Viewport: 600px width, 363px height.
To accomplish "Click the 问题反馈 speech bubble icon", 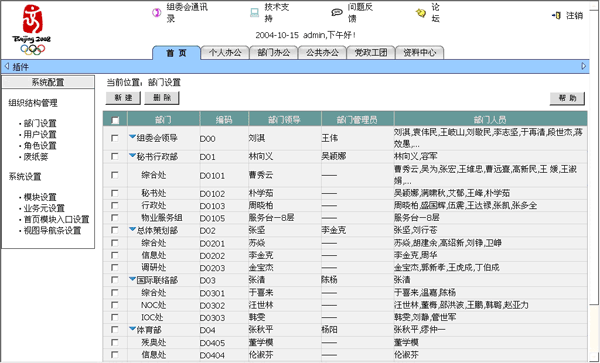I will coord(337,13).
